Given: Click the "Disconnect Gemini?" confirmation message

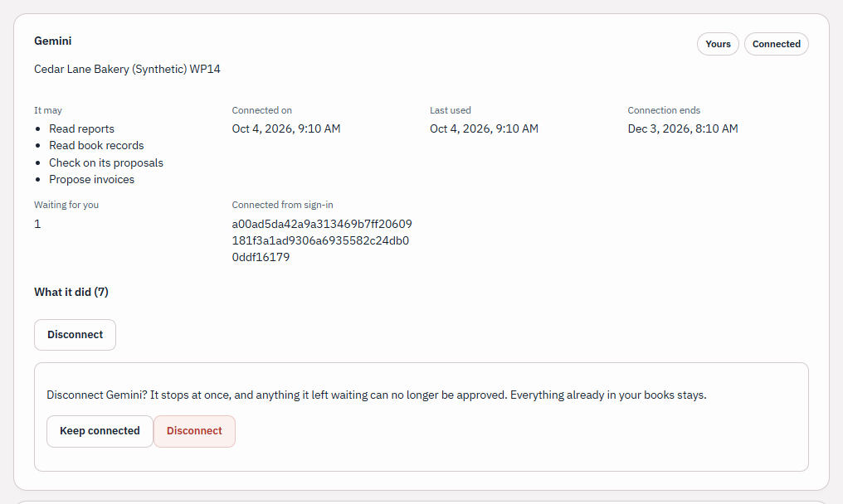Looking at the screenshot, I should [377, 395].
